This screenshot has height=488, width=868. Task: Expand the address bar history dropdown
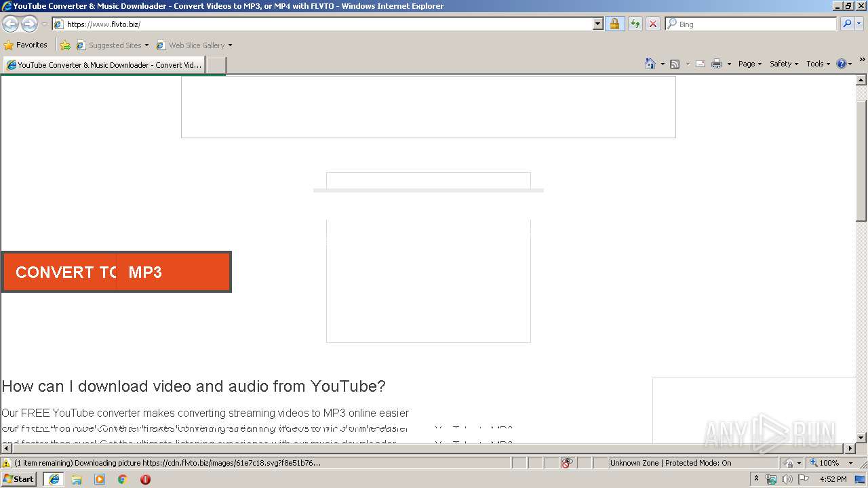tap(597, 24)
